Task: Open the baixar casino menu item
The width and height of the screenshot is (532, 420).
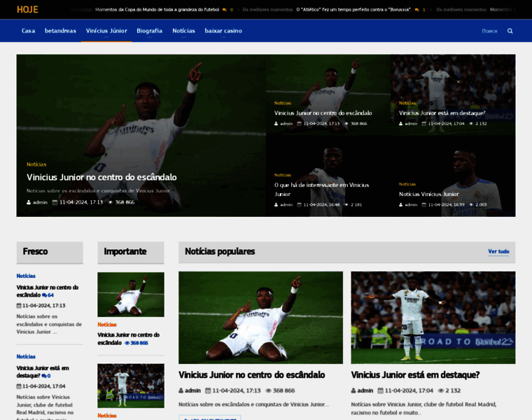Action: 223,31
